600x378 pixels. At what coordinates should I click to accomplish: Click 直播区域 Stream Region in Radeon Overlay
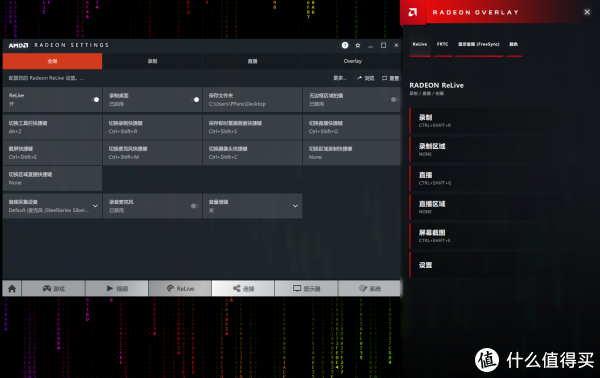[501, 207]
